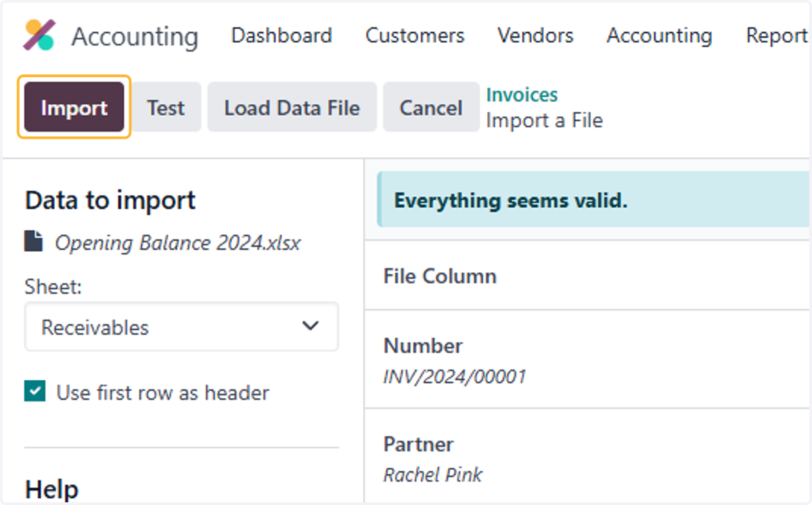The height and width of the screenshot is (505, 812).
Task: Open the Accounting menu item
Action: pos(659,35)
